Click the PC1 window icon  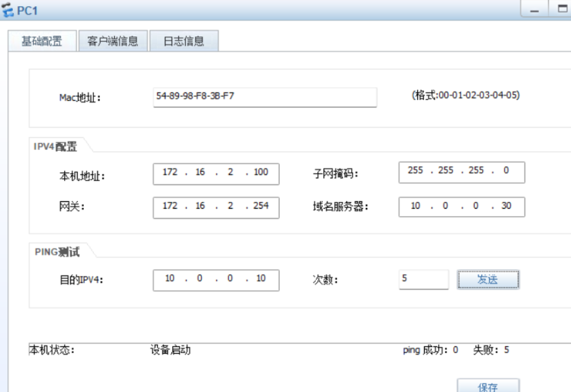[x=7, y=10]
